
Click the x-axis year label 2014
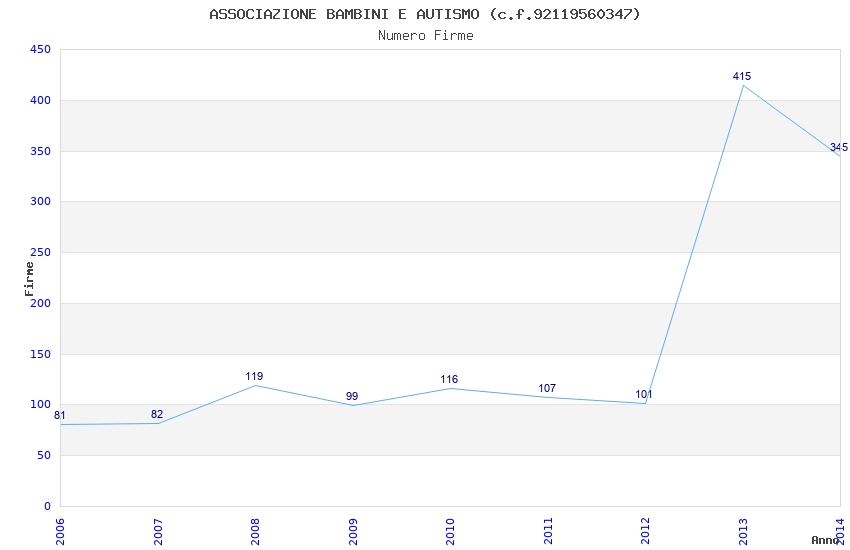point(840,532)
